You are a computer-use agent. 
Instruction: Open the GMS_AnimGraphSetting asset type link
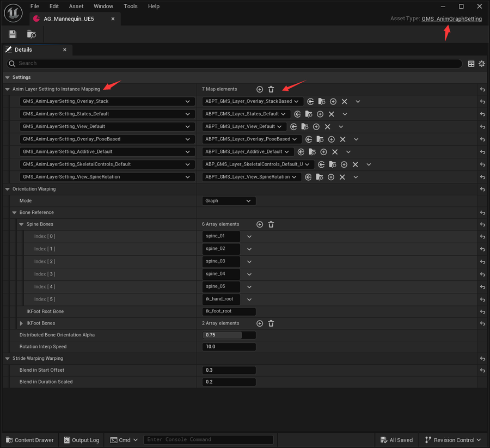(451, 19)
